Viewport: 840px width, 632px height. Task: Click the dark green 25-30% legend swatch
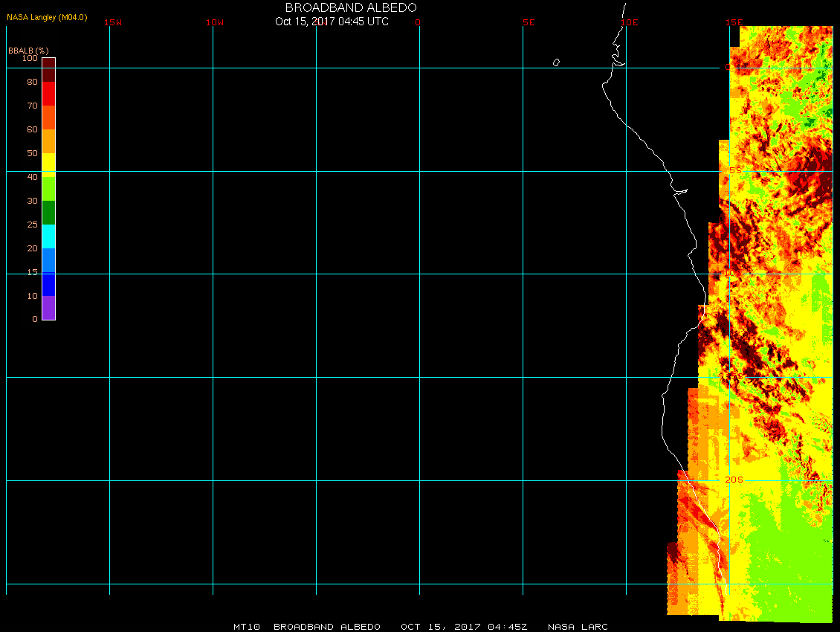[48, 213]
